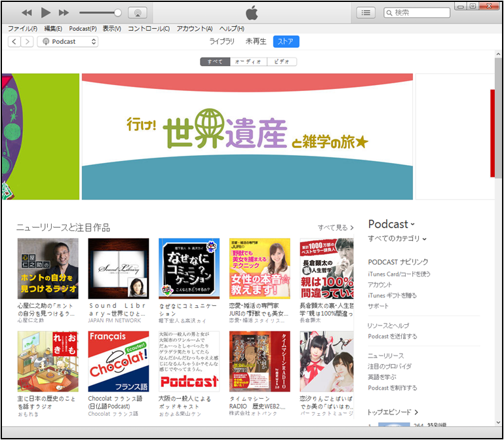Click the アカウント sidebar link
Screen dimensions: 504x440
[x=379, y=285]
